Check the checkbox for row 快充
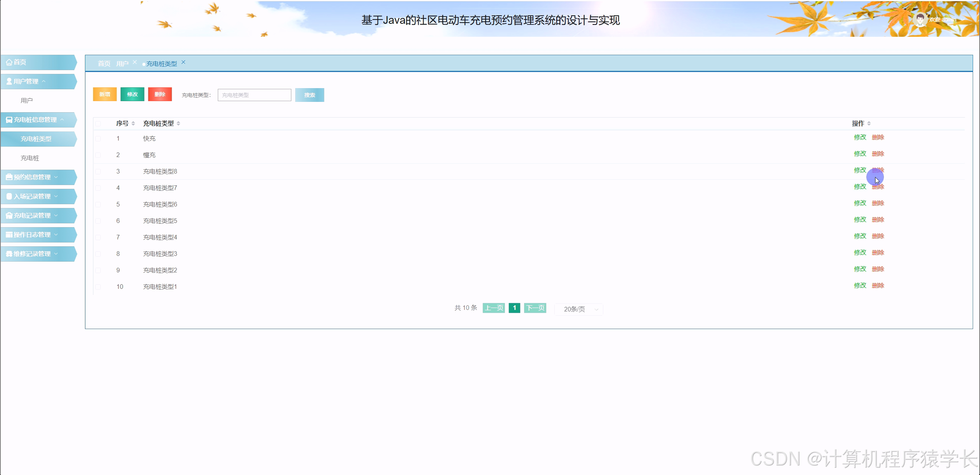Image resolution: width=980 pixels, height=475 pixels. click(x=98, y=139)
